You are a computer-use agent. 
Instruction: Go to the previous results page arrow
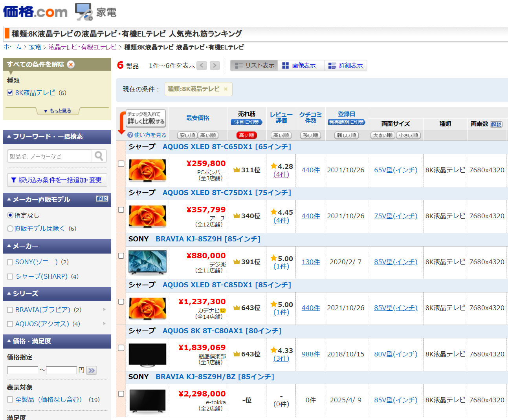point(202,66)
